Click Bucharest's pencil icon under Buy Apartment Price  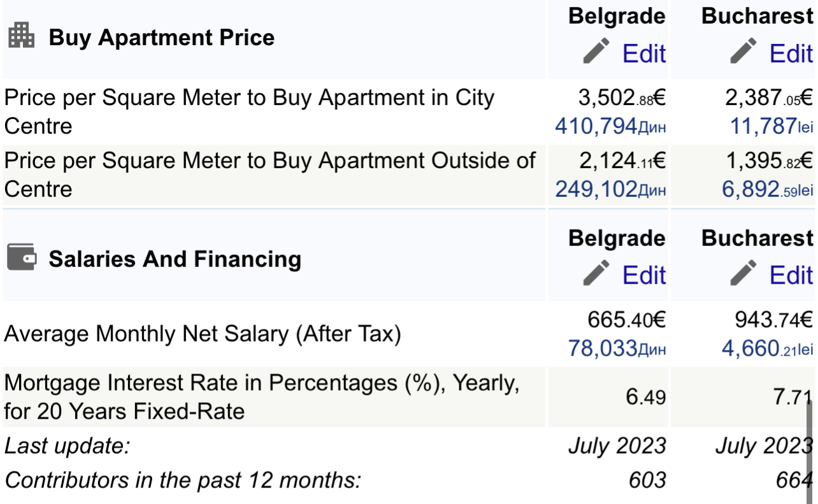(743, 51)
